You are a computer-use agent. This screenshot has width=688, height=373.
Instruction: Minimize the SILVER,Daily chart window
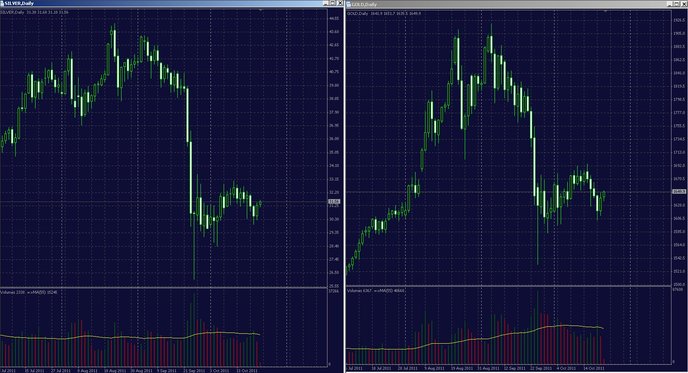(326, 3)
